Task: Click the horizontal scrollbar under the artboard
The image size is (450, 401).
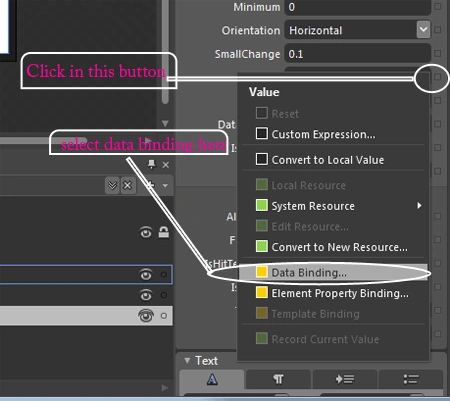Action: coord(43,141)
